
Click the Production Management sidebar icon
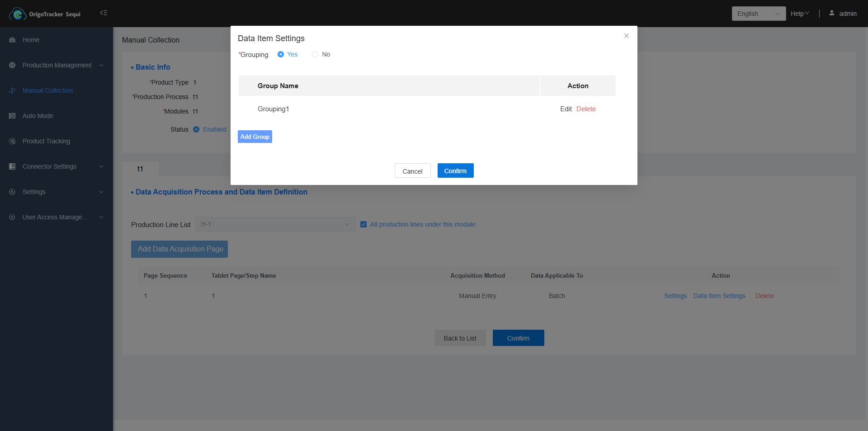pos(12,65)
